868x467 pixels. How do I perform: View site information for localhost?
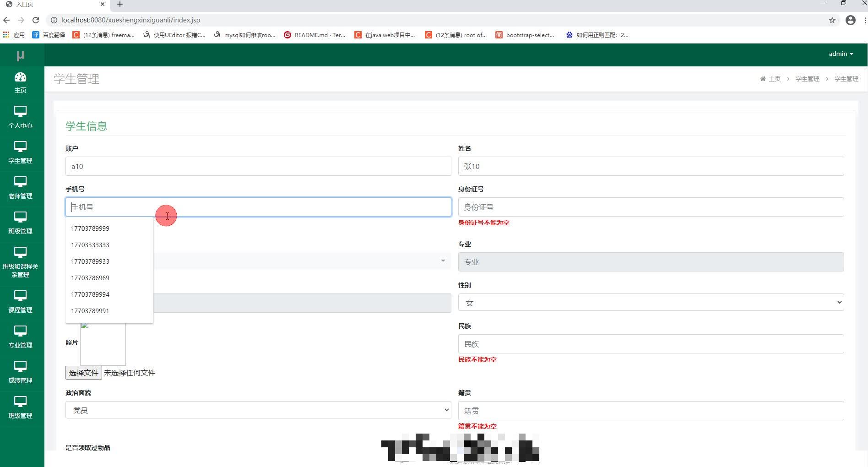coord(54,20)
